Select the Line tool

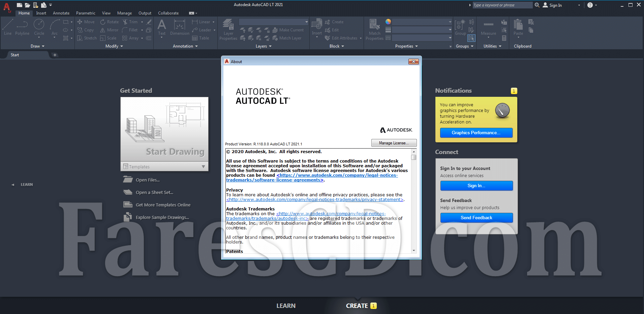[x=8, y=27]
